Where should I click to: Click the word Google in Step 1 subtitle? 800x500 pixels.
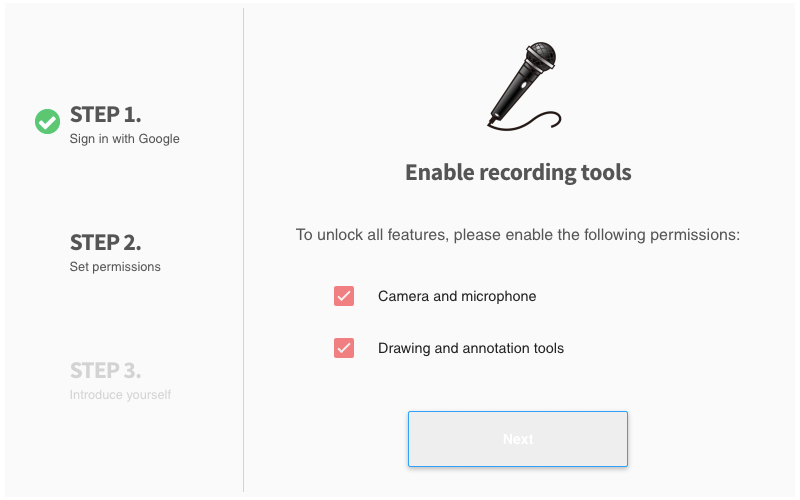pos(159,139)
